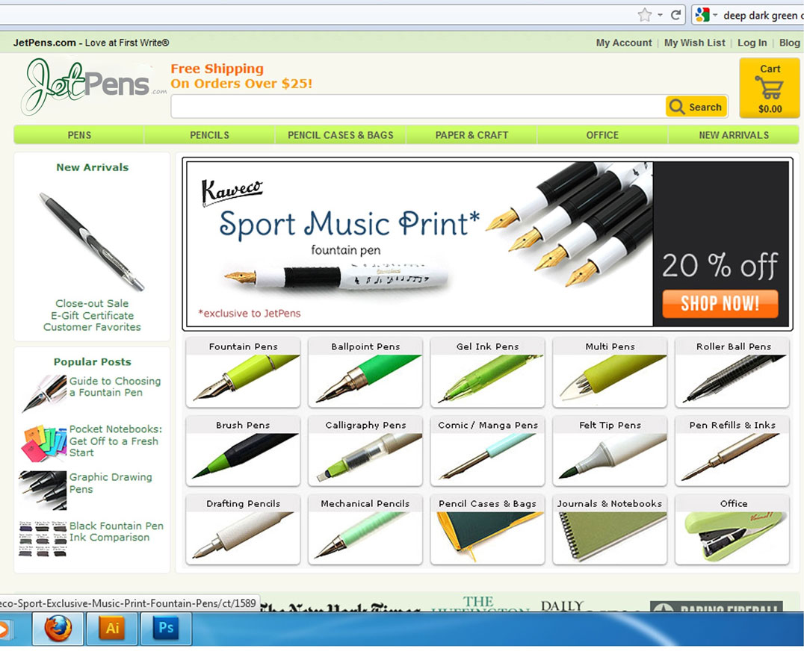Select the Office stapler category tile
The width and height of the screenshot is (804, 672).
coord(733,529)
